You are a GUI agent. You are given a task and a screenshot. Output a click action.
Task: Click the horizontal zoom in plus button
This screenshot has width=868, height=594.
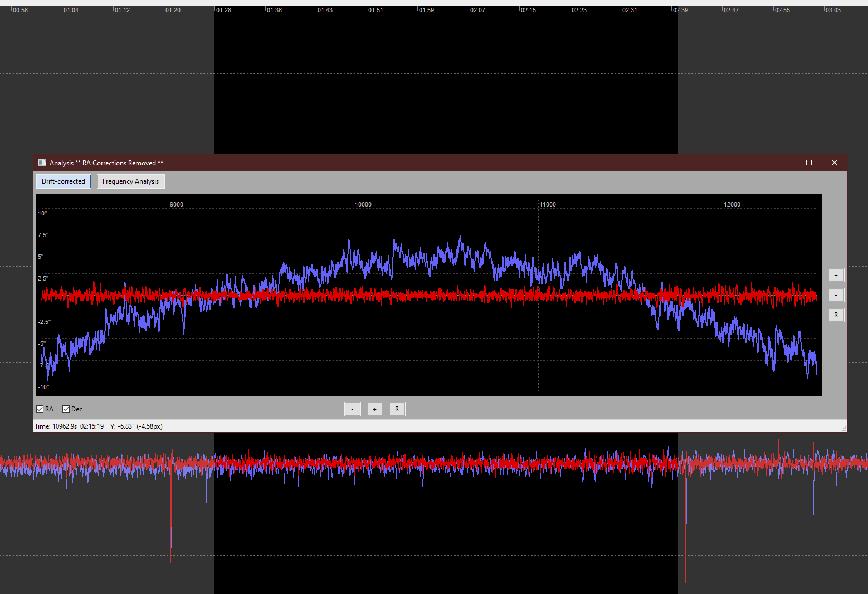point(375,409)
